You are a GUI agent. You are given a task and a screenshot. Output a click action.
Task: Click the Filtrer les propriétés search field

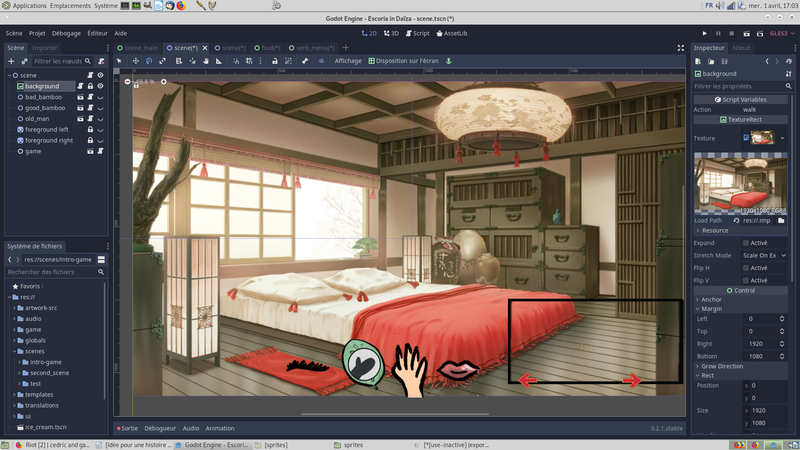[x=742, y=86]
